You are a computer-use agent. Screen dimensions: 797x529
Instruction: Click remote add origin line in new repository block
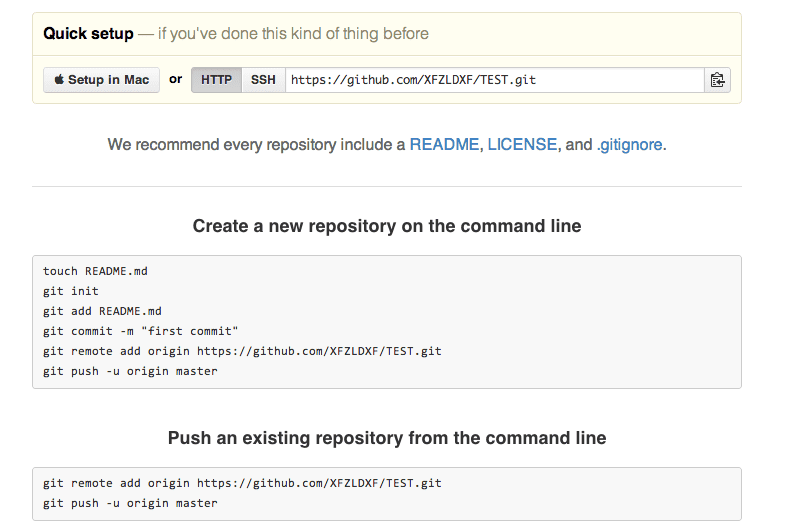click(242, 351)
